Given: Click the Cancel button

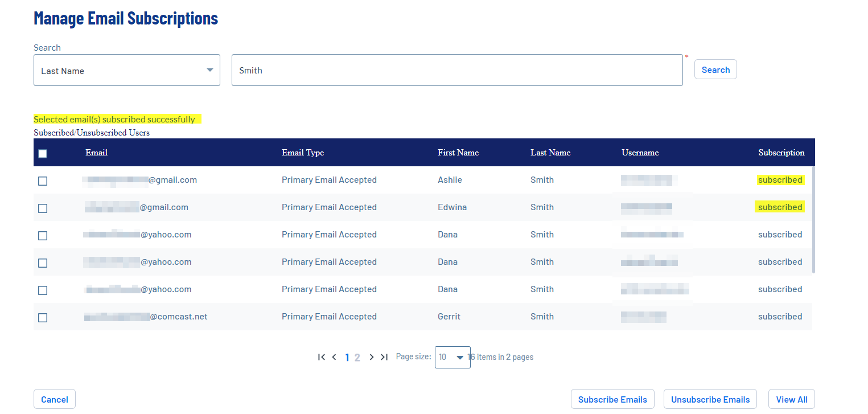Looking at the screenshot, I should click(x=55, y=399).
